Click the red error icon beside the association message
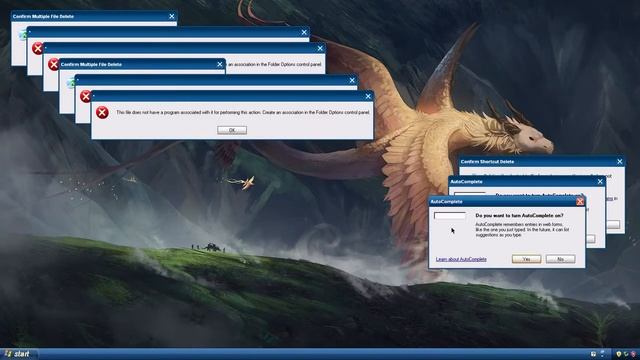This screenshot has height=360, width=640. tap(102, 112)
